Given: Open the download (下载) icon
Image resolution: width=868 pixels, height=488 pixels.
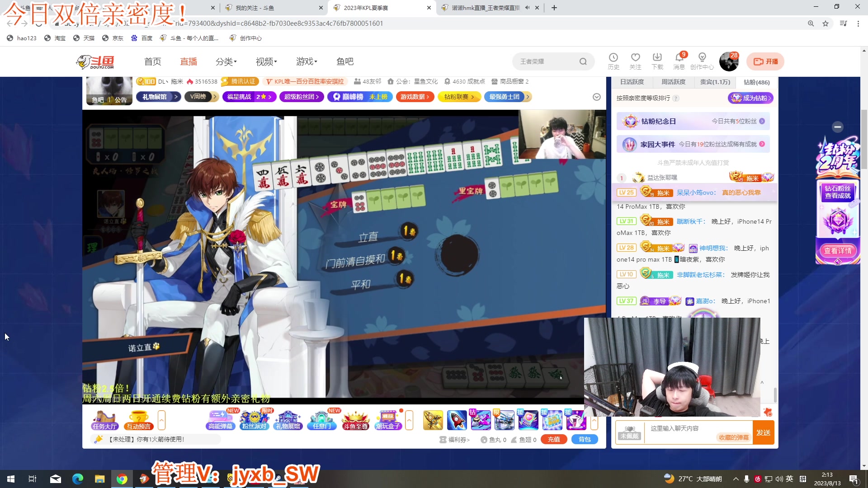Looking at the screenshot, I should 657,61.
